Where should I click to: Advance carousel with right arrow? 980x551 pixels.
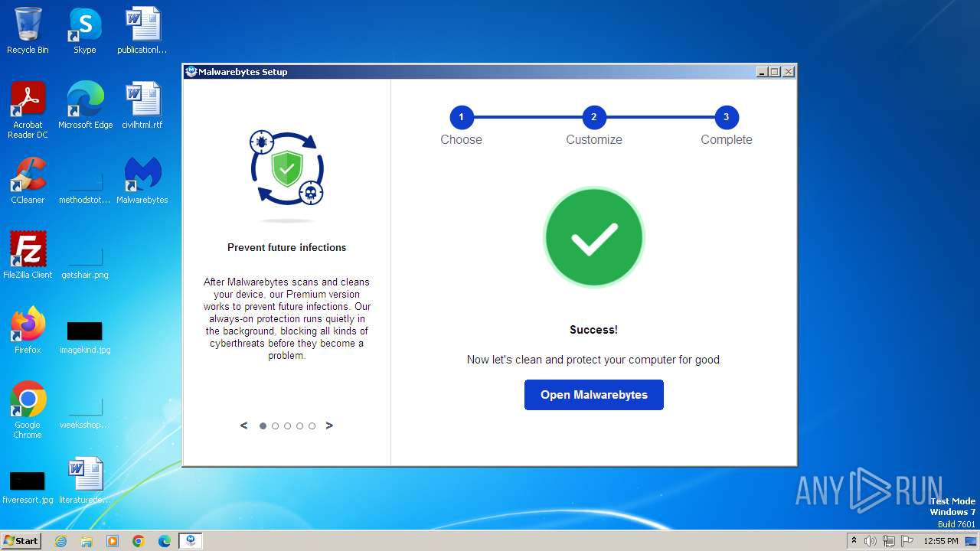(x=329, y=425)
